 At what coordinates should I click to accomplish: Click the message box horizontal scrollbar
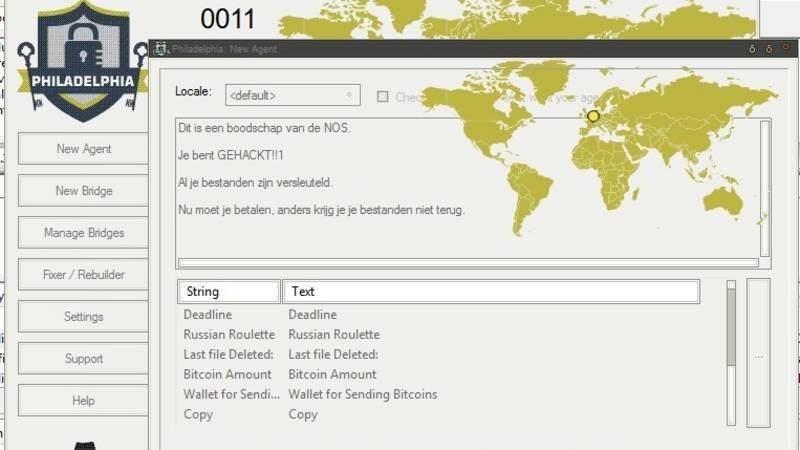468,263
